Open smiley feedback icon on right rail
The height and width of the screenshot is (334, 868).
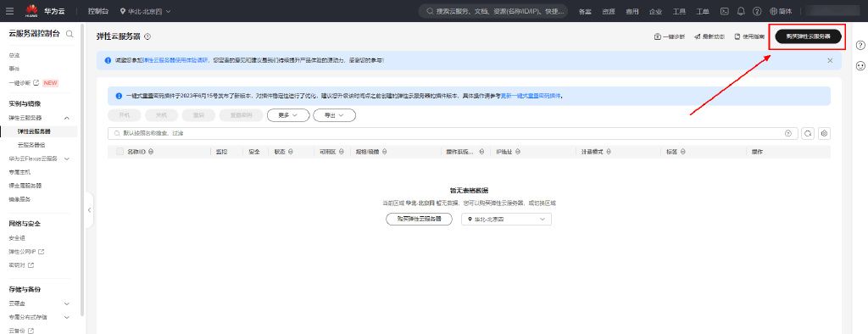pos(860,66)
